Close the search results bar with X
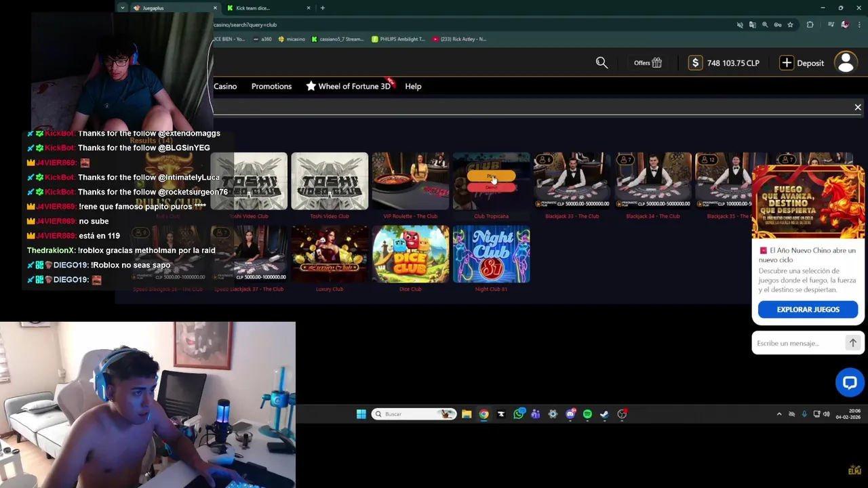This screenshot has height=488, width=868. point(858,107)
